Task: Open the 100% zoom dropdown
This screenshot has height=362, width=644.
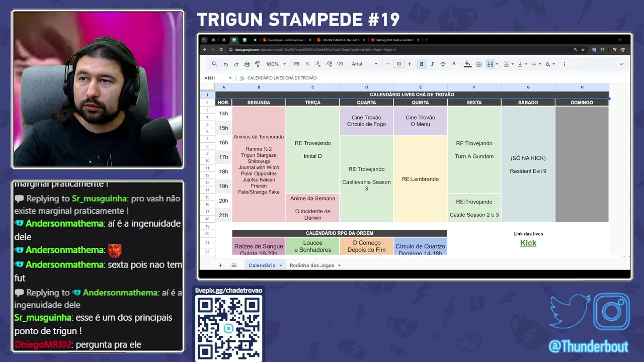Action: pyautogui.click(x=276, y=64)
